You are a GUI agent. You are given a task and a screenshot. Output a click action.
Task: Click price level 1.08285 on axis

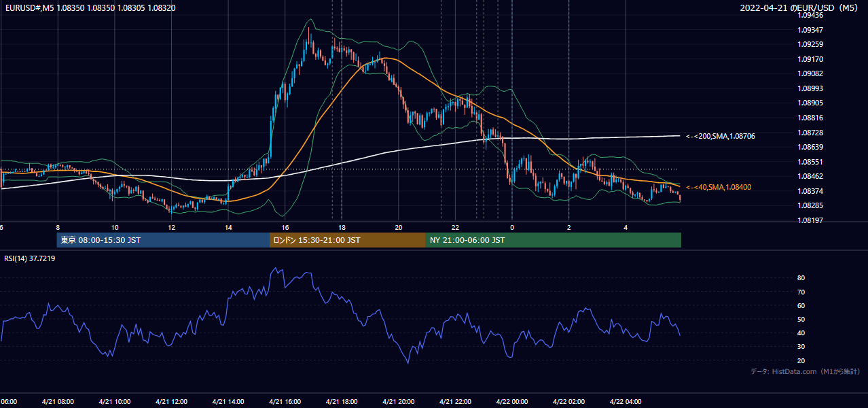810,205
